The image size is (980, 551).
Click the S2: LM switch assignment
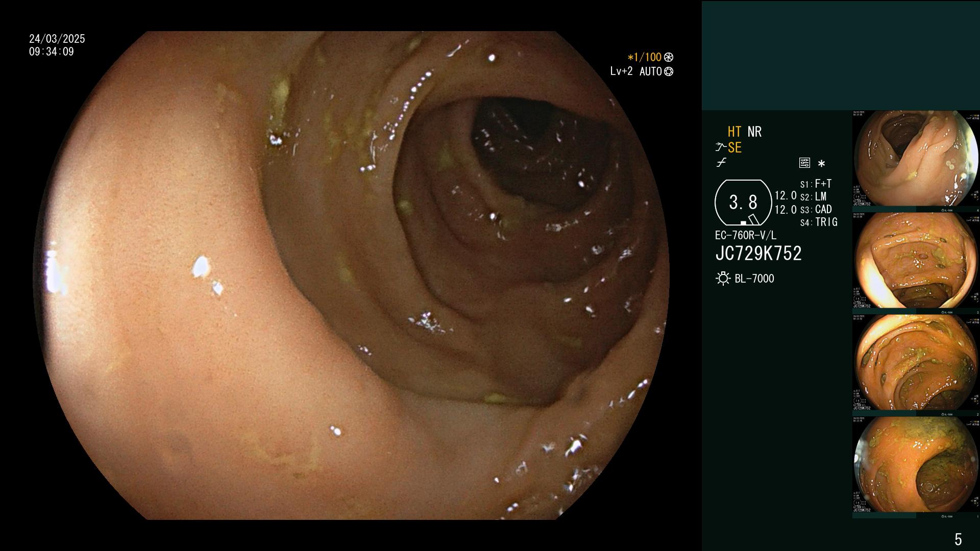pos(813,196)
